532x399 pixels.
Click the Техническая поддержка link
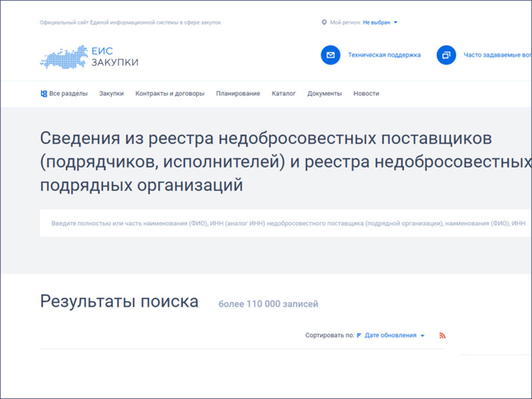[384, 55]
